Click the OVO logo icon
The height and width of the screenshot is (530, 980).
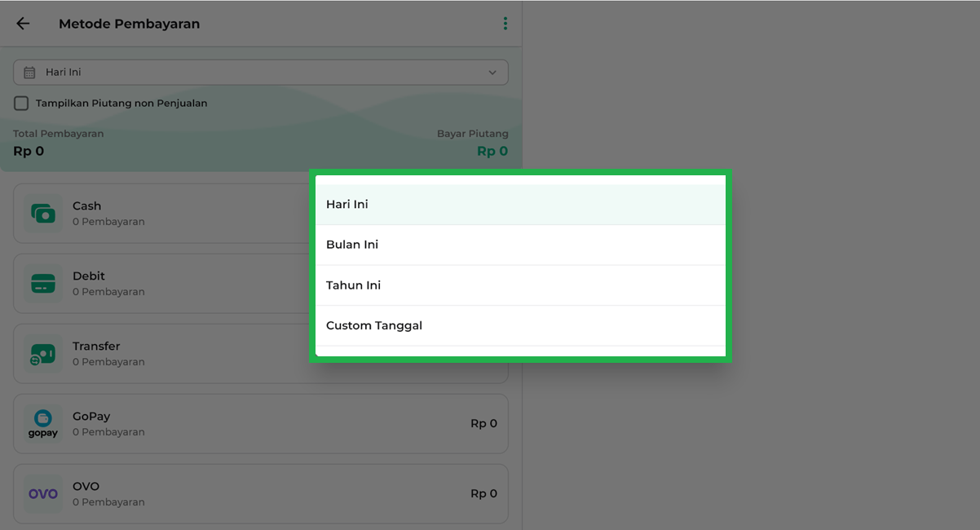click(43, 494)
